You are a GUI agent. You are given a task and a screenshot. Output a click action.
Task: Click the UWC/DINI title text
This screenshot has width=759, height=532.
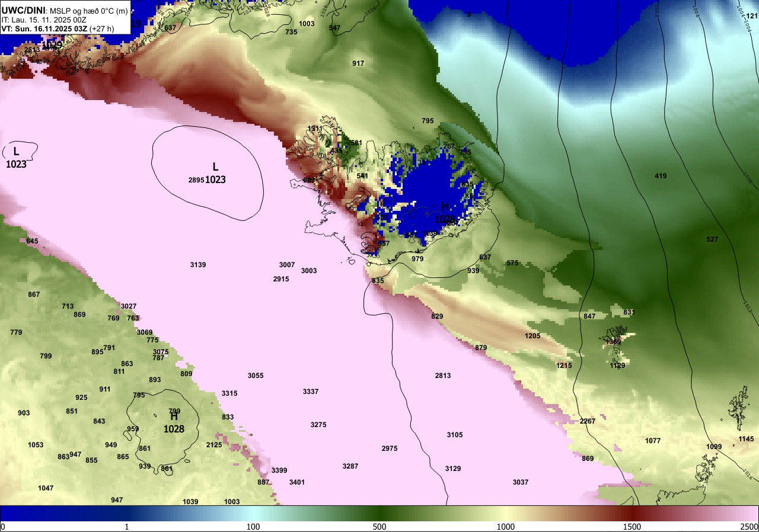tap(23, 9)
